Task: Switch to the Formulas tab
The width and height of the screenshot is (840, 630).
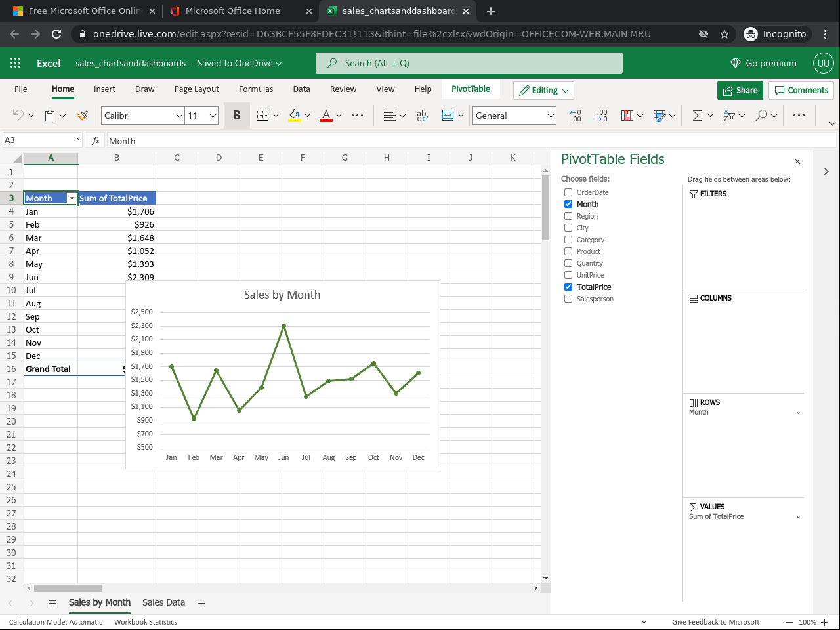Action: point(256,89)
